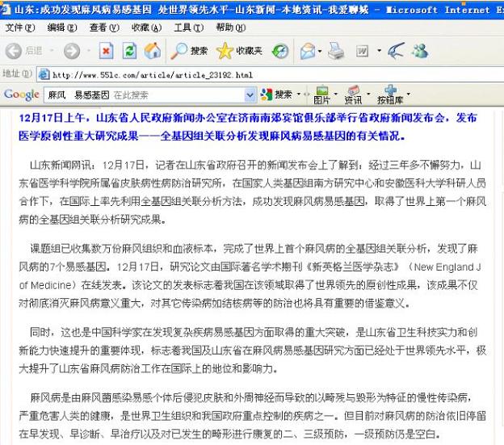This screenshot has width=504, height=445.
Task: Go to the Home page icon
Action: [x=153, y=51]
